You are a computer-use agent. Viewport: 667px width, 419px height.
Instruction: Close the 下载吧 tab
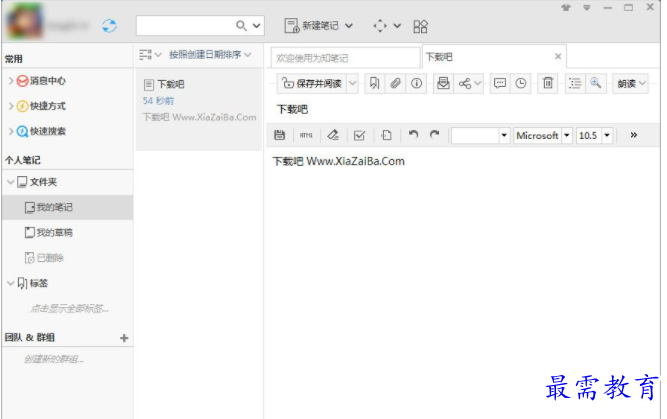(558, 56)
